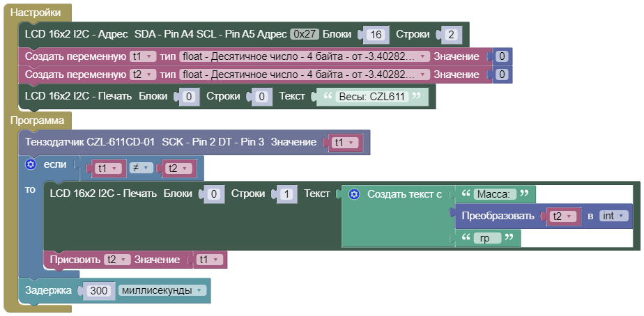Select the Тензодатчик CZL-611CD-01 block
Screen dimensions: 644x316
pos(91,142)
